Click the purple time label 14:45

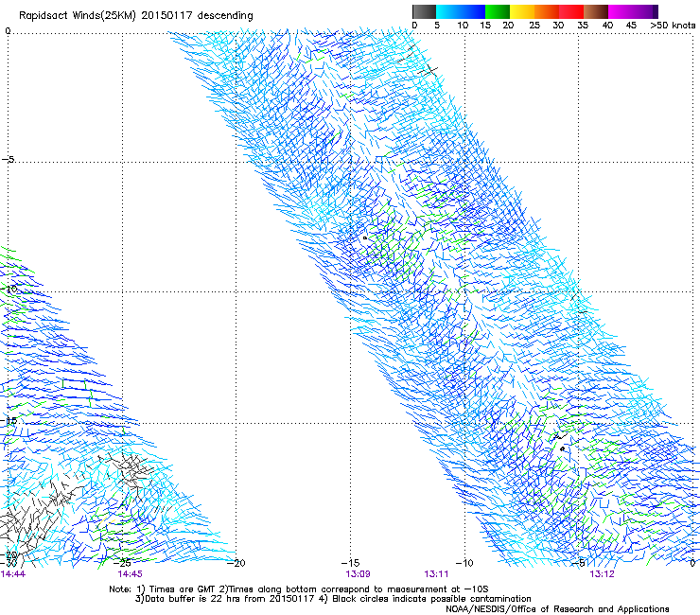130,573
